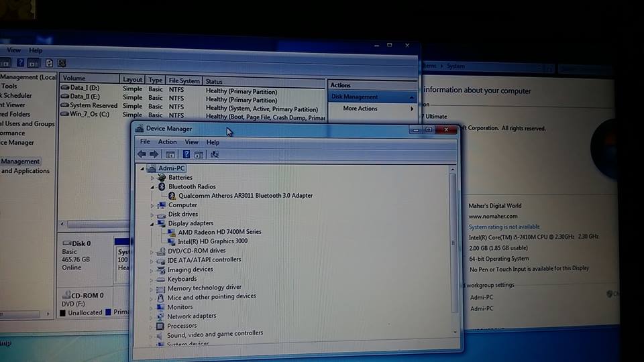Click the Show/Hide console tree icon in Device Manager
The width and height of the screenshot is (644, 362).
click(170, 154)
